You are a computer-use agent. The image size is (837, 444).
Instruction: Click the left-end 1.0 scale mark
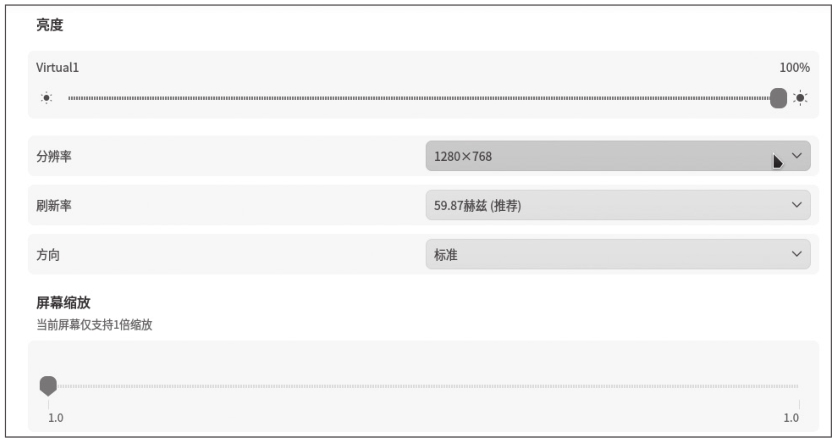56,417
